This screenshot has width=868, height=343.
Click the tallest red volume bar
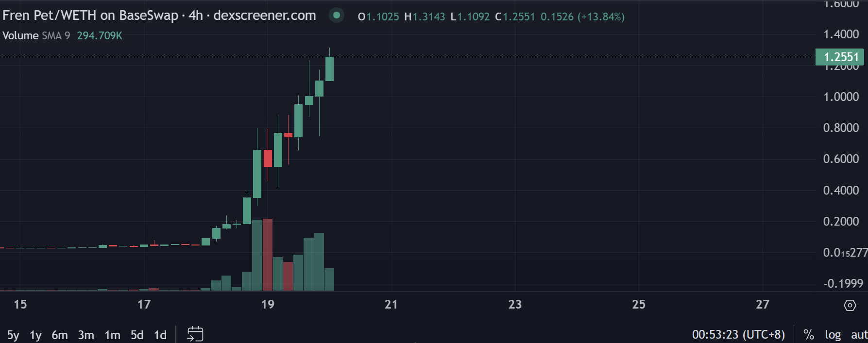(x=267, y=255)
